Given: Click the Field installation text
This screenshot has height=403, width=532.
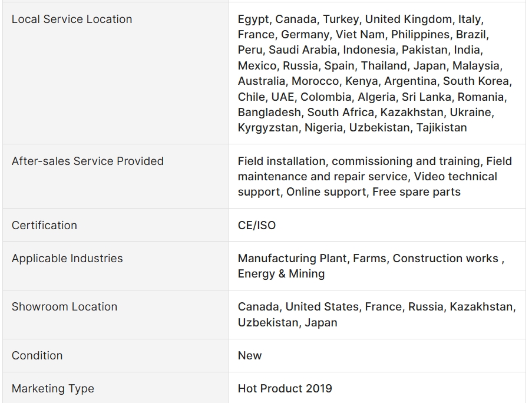Looking at the screenshot, I should coord(282,161).
